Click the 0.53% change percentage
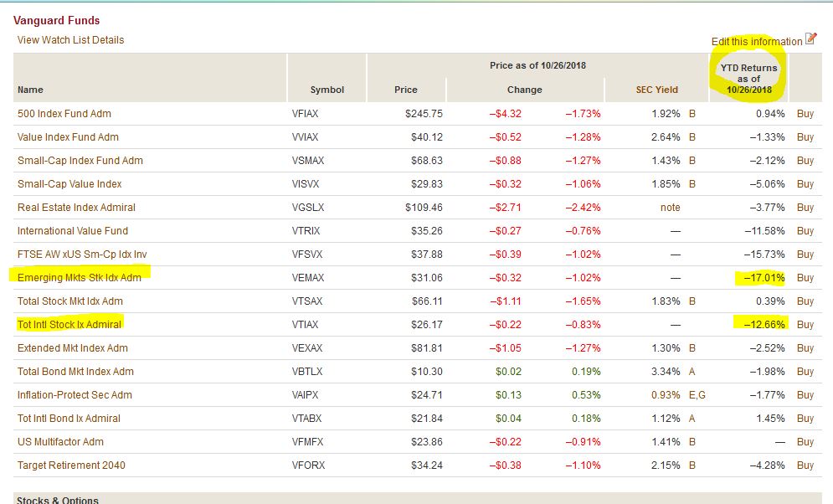833x504 pixels. pyautogui.click(x=586, y=394)
